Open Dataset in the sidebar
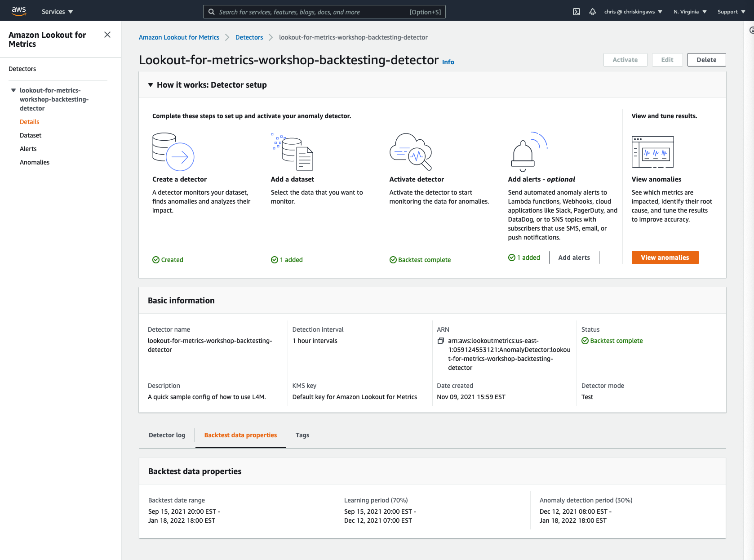754x560 pixels. click(x=31, y=135)
